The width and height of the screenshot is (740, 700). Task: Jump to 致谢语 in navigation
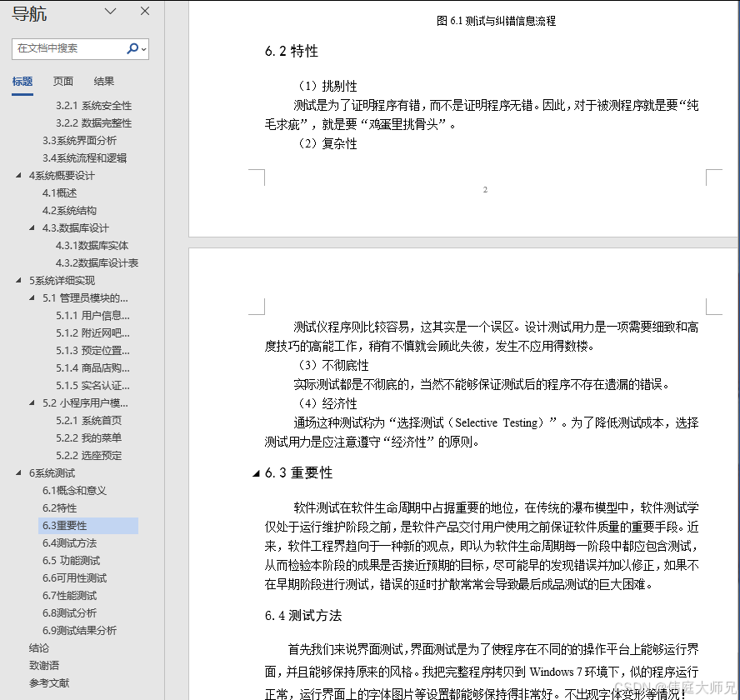coord(44,666)
